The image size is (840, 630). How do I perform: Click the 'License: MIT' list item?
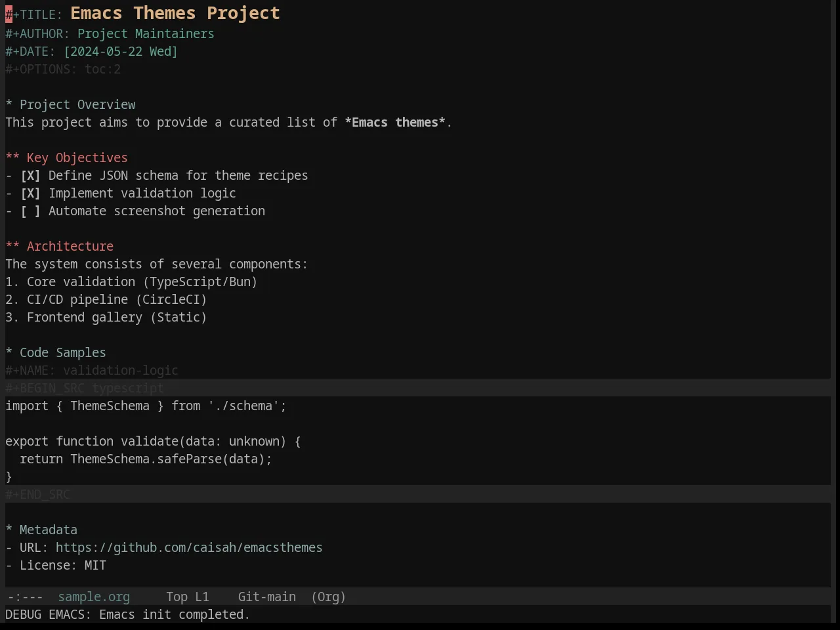point(56,566)
